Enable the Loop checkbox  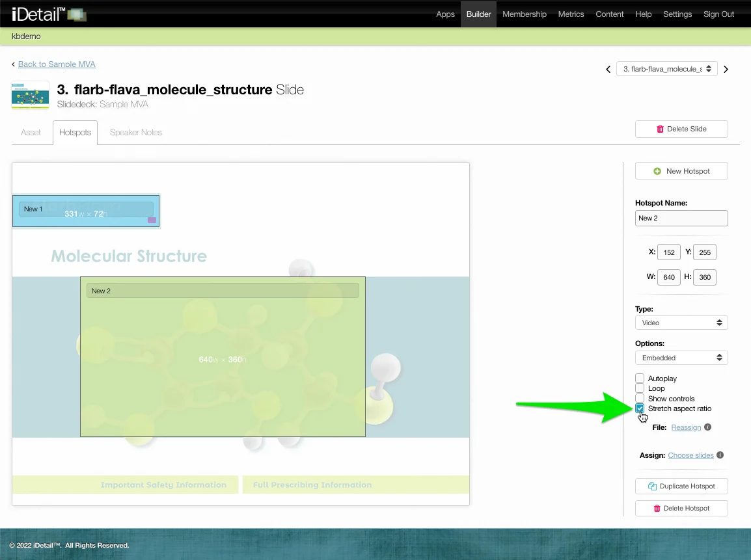pyautogui.click(x=640, y=388)
